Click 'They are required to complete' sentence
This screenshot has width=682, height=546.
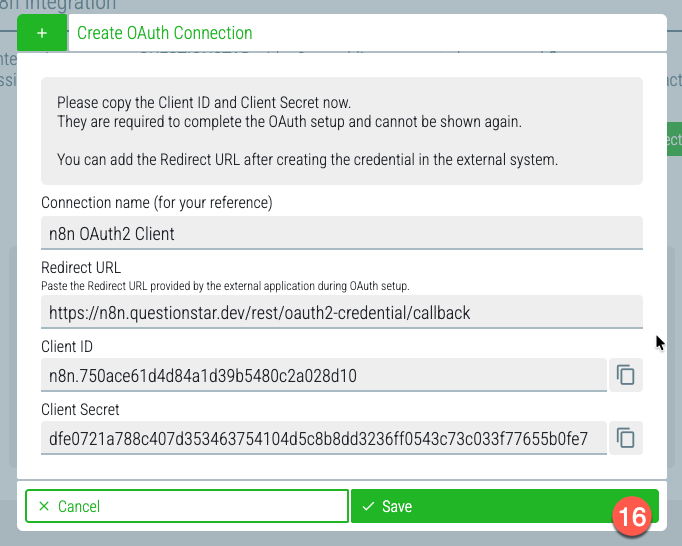pos(289,121)
